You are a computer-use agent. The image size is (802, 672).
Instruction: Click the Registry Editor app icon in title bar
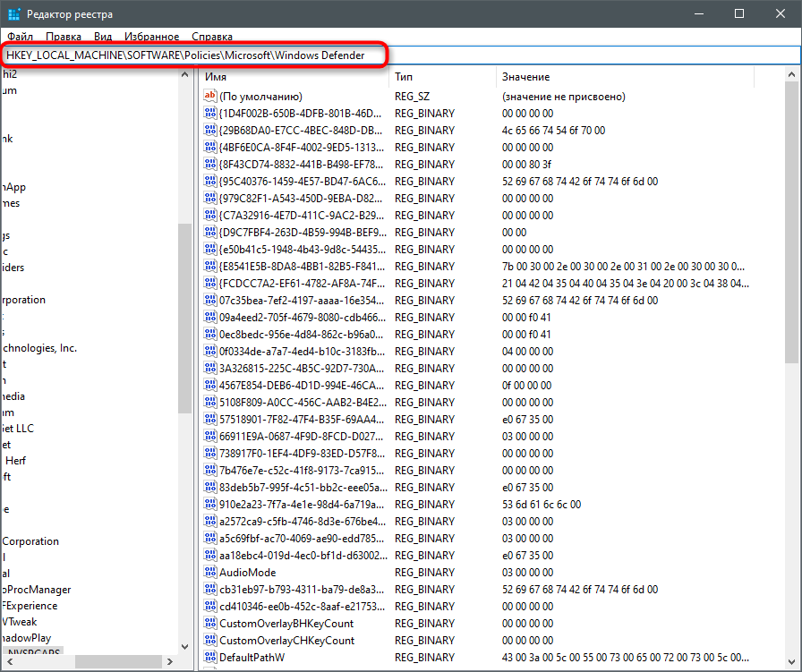13,13
